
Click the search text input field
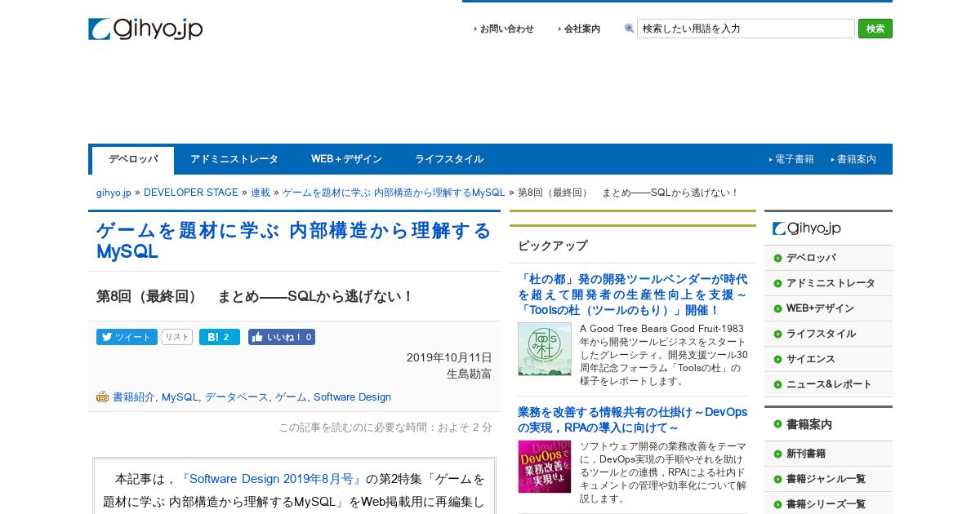click(746, 29)
